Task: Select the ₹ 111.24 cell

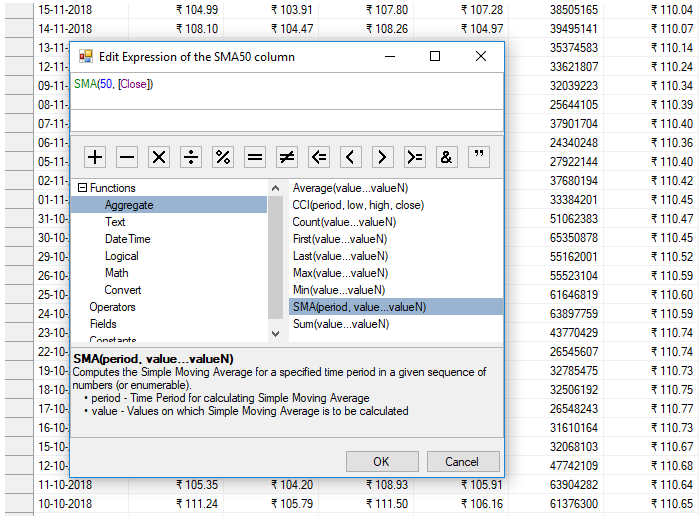Action: [x=176, y=504]
